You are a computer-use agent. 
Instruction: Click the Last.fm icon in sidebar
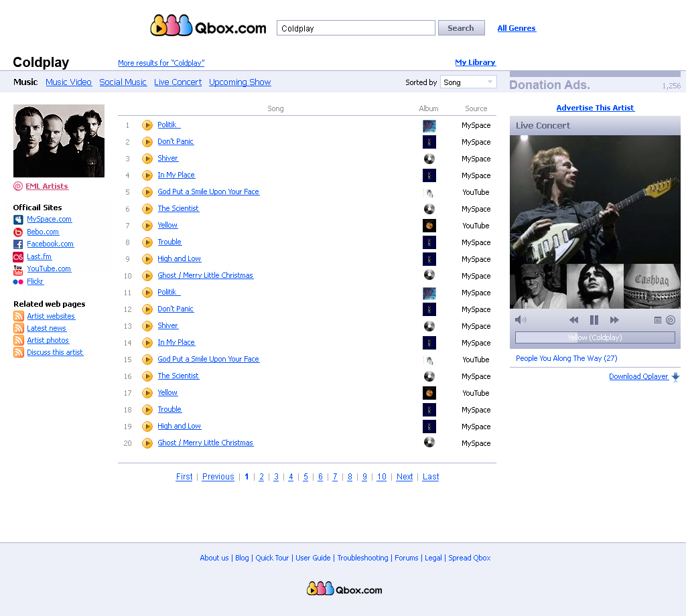18,256
